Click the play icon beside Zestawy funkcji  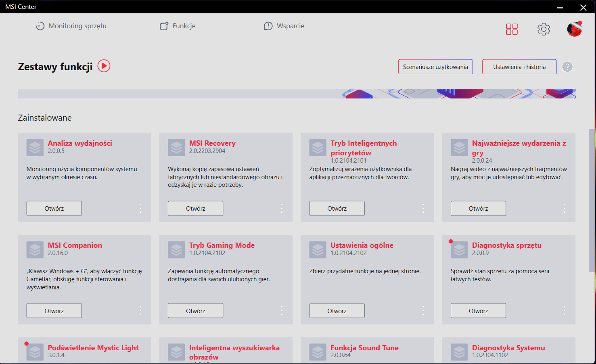(104, 66)
